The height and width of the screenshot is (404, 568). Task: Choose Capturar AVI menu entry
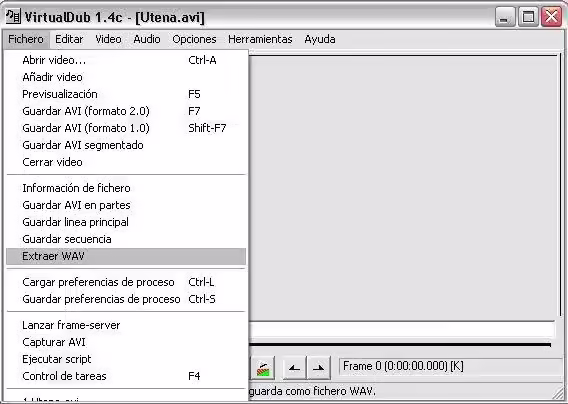click(x=126, y=342)
